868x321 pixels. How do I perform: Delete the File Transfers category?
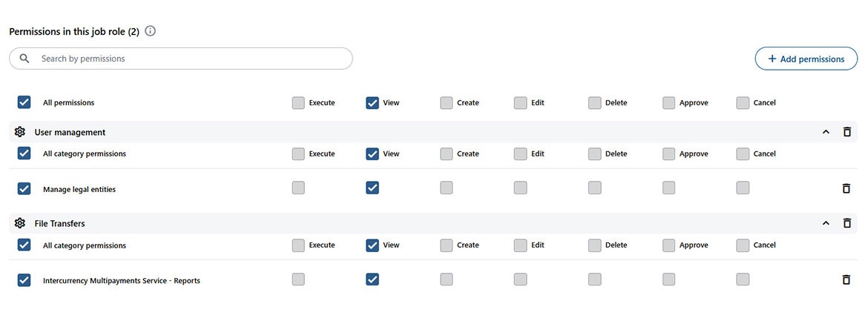tap(846, 223)
